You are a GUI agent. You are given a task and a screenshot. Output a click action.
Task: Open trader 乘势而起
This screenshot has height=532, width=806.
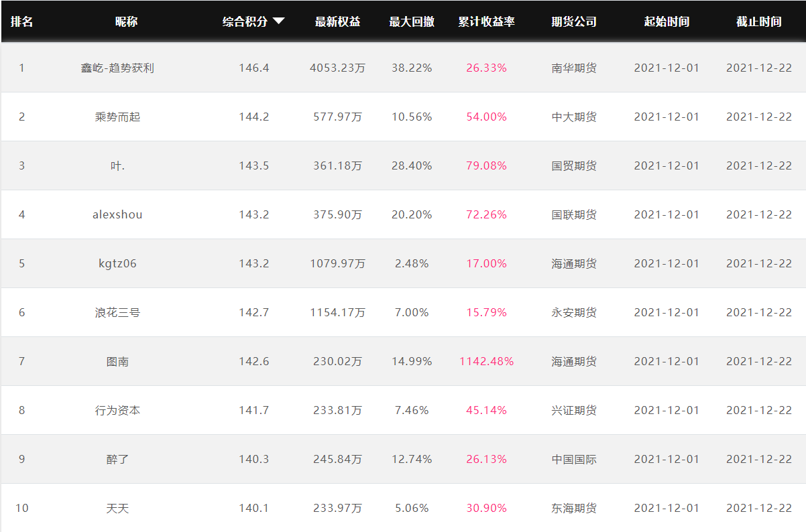pyautogui.click(x=117, y=117)
